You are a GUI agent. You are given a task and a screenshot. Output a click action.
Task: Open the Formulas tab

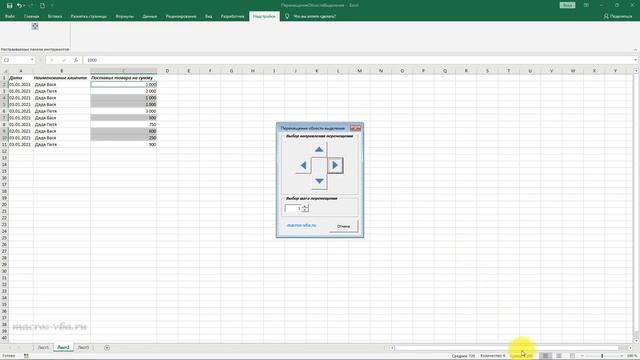pyautogui.click(x=124, y=16)
